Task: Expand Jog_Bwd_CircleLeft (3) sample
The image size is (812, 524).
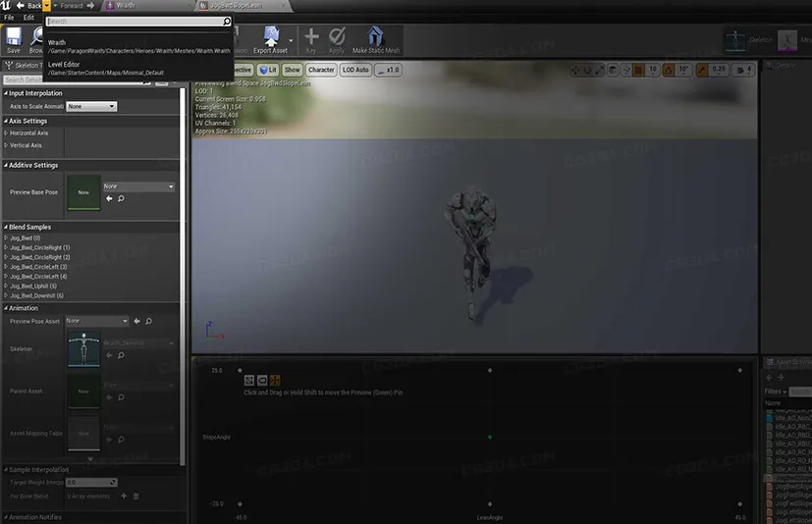Action: point(6,267)
